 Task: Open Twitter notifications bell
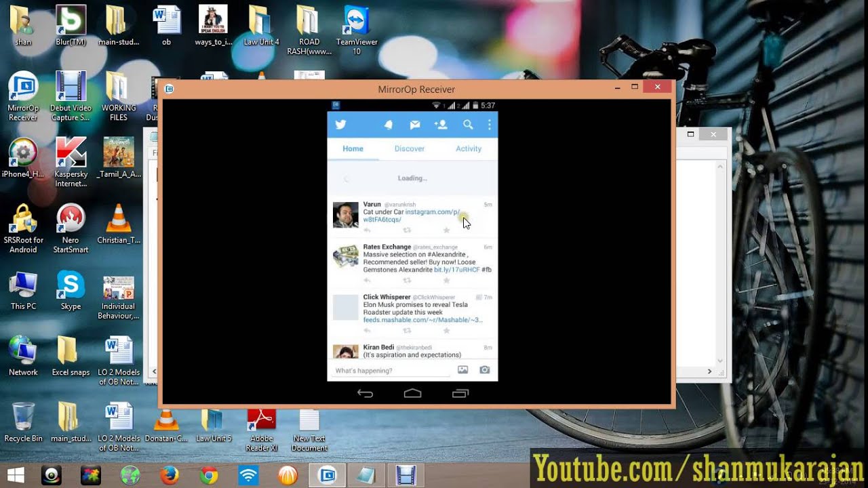pyautogui.click(x=389, y=125)
